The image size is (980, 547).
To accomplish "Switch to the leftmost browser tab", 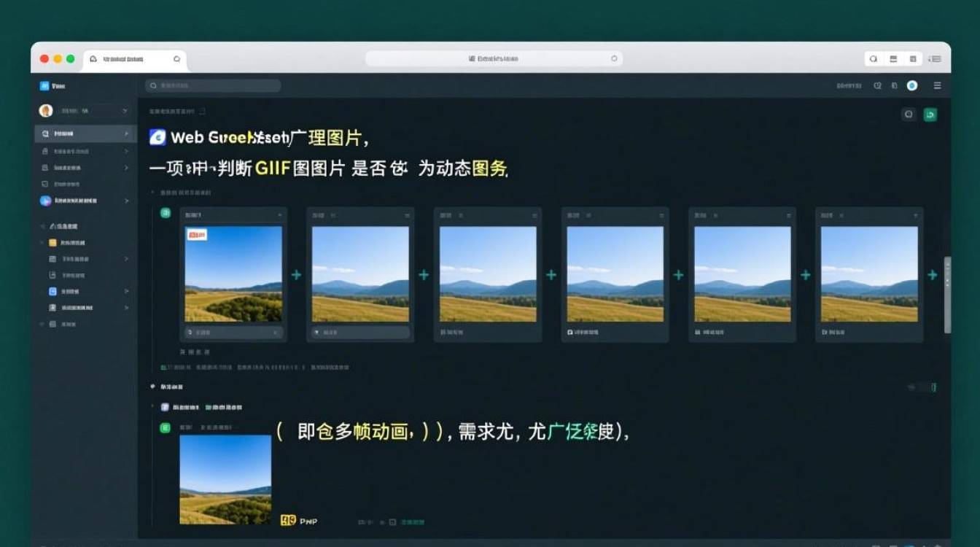I will 131,59.
